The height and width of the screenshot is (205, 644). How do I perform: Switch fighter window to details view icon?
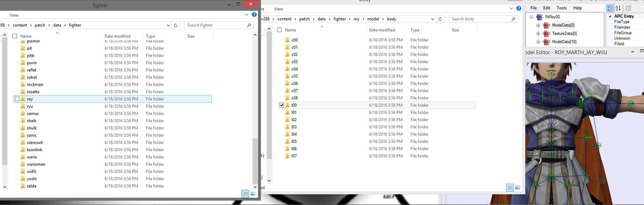[x=245, y=194]
